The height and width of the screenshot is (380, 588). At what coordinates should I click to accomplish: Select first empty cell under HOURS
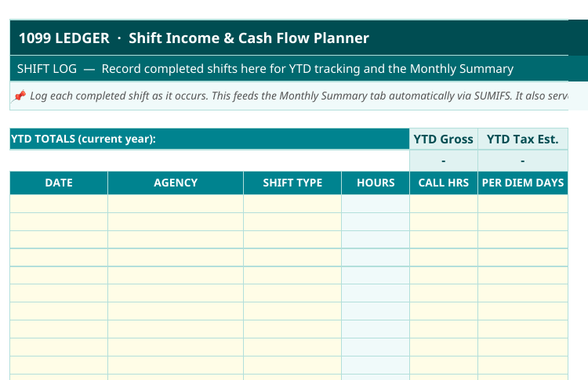coord(376,204)
